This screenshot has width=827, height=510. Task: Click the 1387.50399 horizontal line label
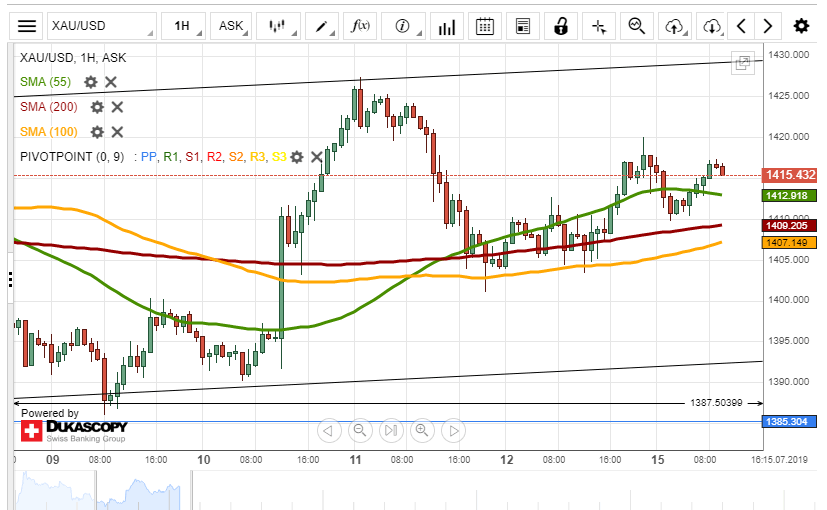point(716,403)
